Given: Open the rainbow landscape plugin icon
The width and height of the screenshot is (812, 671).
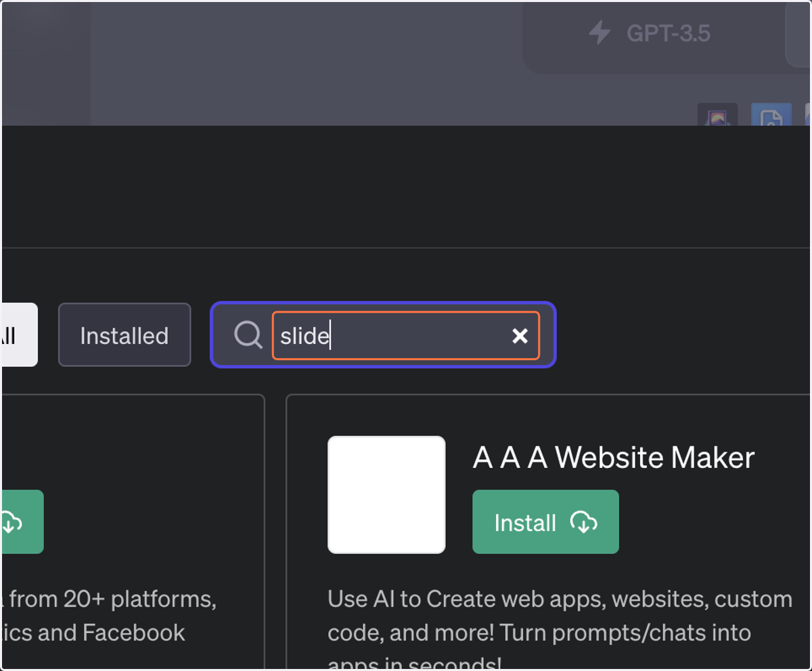Looking at the screenshot, I should pos(717,115).
